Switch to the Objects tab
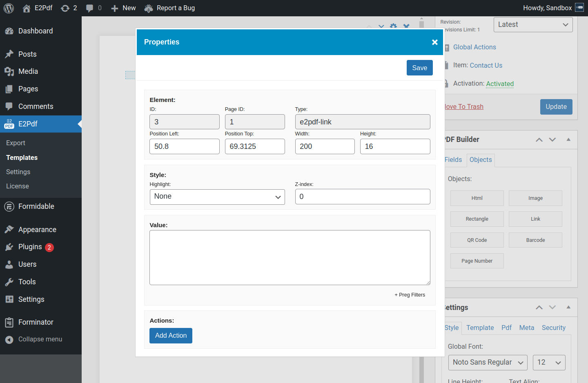Image resolution: width=588 pixels, height=383 pixels. tap(480, 160)
